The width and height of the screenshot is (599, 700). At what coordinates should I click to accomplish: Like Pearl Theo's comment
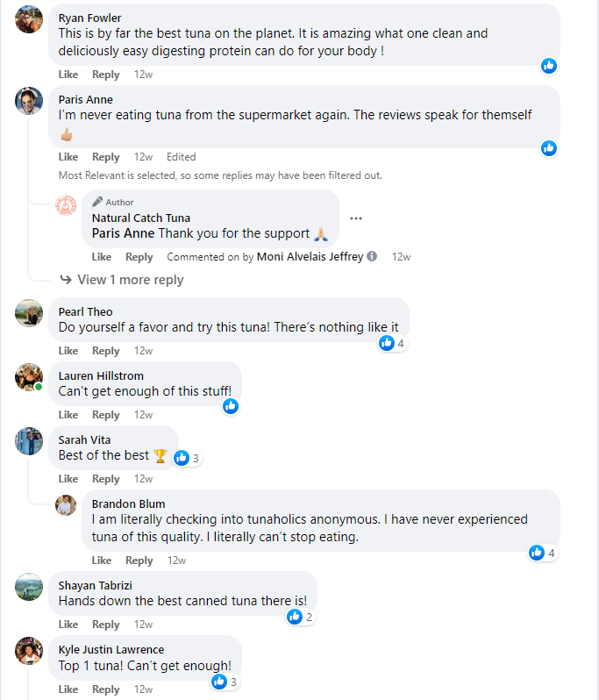[68, 351]
